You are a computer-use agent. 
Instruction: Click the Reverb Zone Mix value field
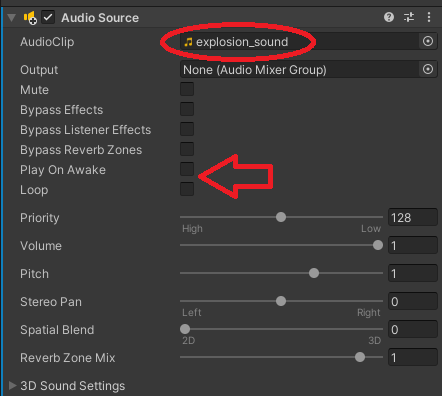tap(413, 357)
